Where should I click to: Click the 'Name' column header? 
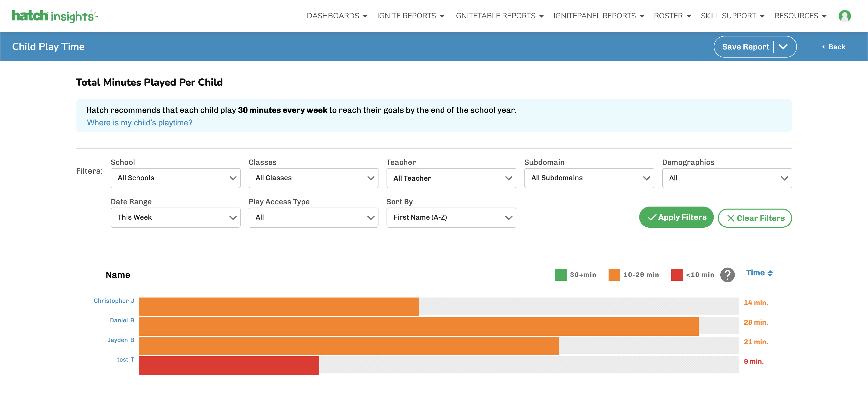click(118, 275)
